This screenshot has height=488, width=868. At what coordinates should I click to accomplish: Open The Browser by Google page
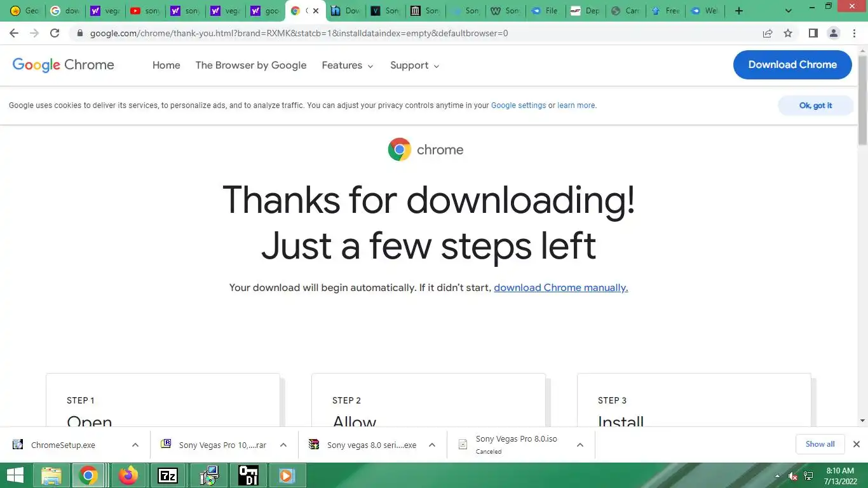click(x=251, y=65)
